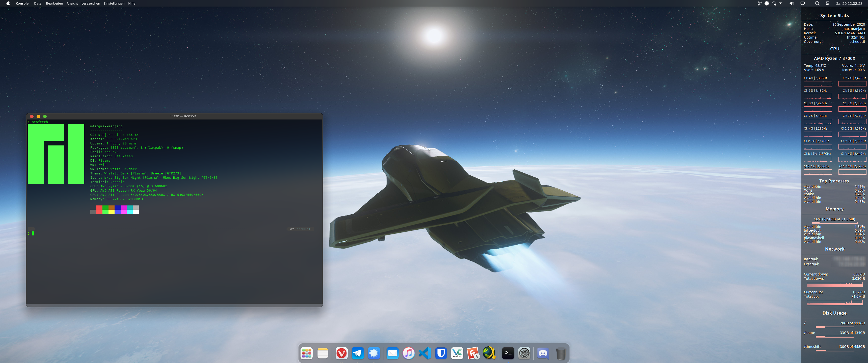
Task: Launch Telegram from the dock
Action: point(358,353)
